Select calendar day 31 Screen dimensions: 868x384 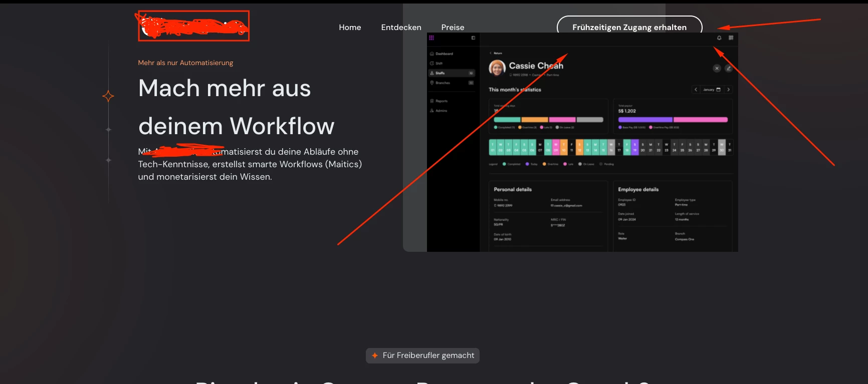tap(730, 147)
